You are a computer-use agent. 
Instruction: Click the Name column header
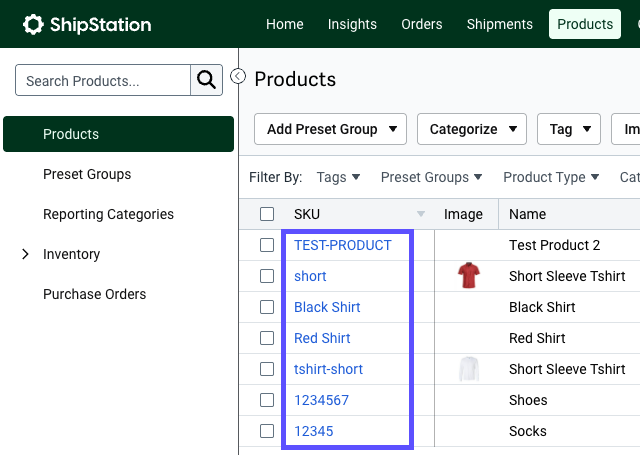527,214
